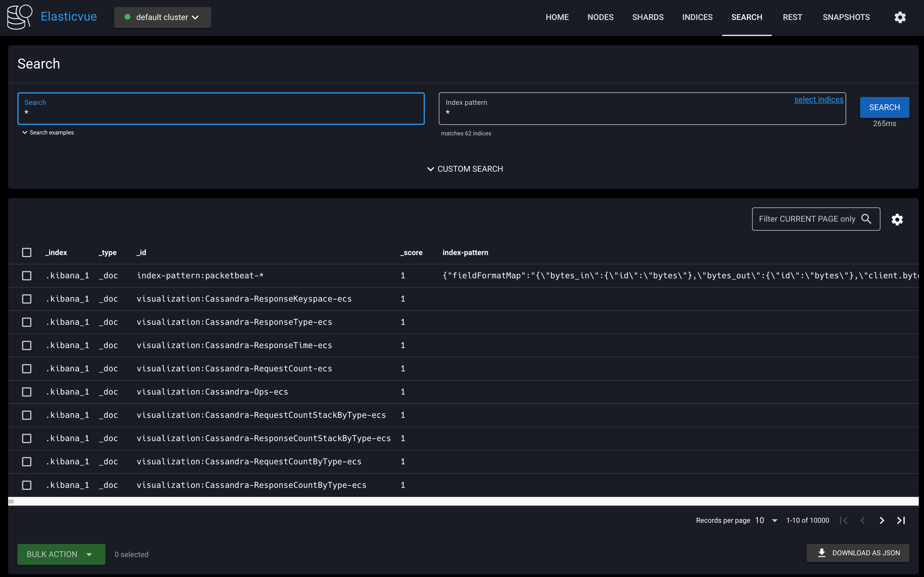Viewport: 924px width, 577px height.
Task: Expand the Custom Search section
Action: [464, 169]
